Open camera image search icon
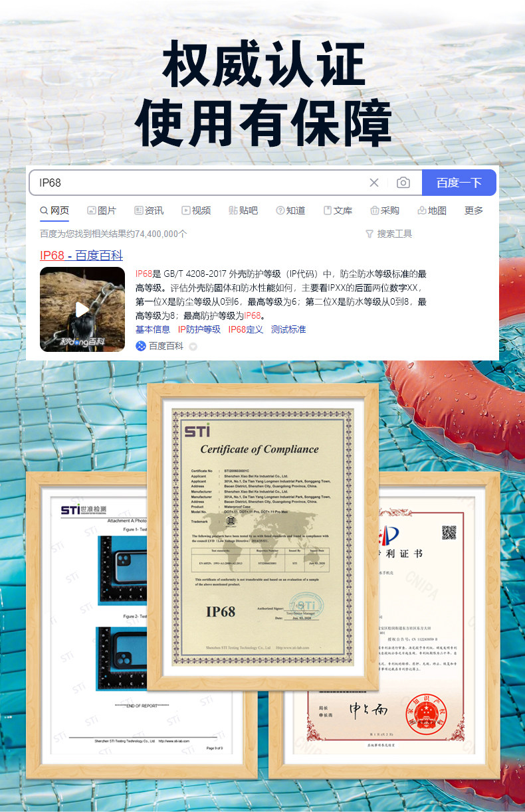This screenshot has width=525, height=812. point(403,183)
